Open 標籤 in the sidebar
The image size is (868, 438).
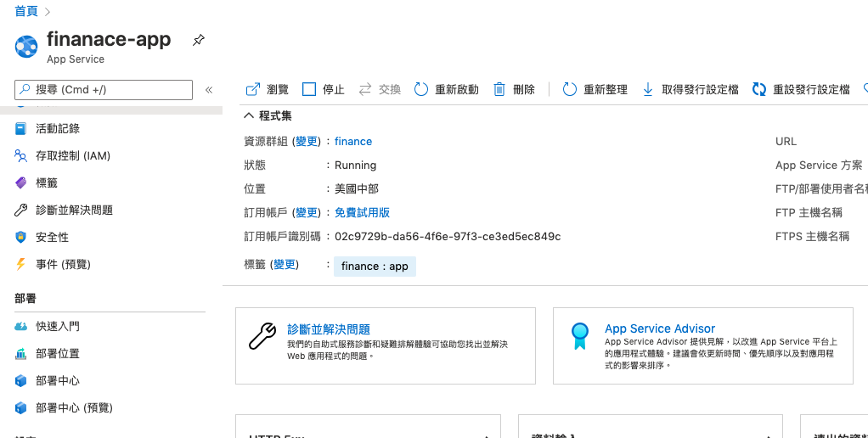tap(47, 183)
